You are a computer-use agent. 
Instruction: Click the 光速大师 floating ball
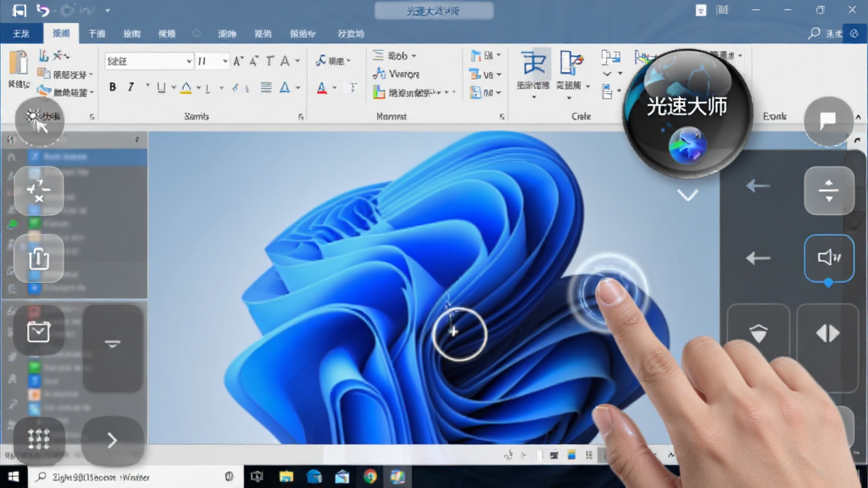click(687, 113)
